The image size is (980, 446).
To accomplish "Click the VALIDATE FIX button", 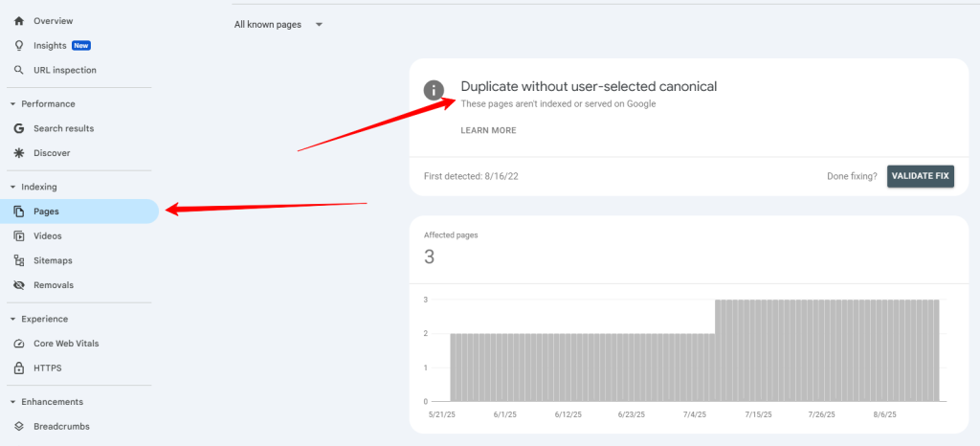I will click(920, 176).
